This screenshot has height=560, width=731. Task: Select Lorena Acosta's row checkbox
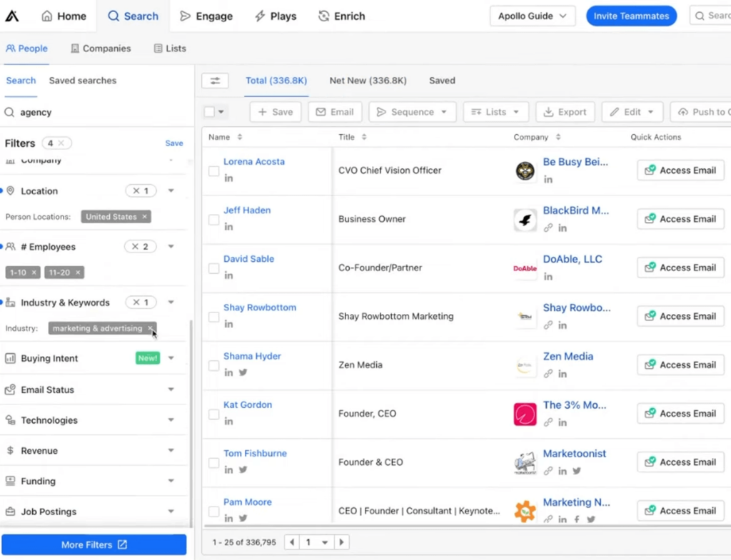[x=213, y=171]
